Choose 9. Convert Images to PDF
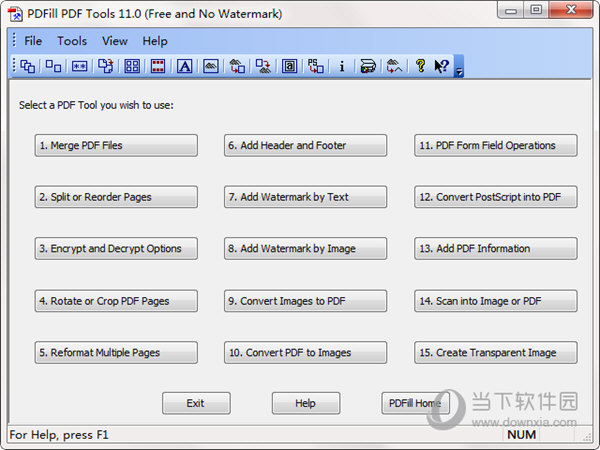Image resolution: width=600 pixels, height=450 pixels. pyautogui.click(x=305, y=301)
